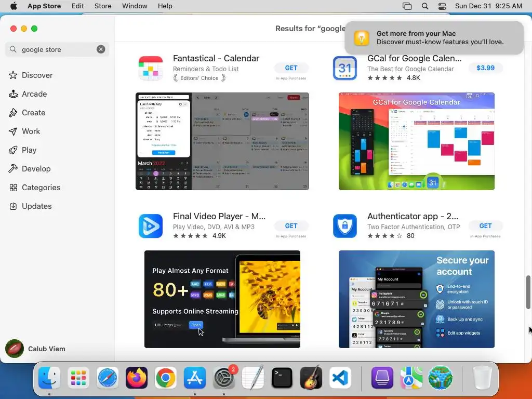
Task: Click the magnifier icon in the search field
Action: click(13, 49)
